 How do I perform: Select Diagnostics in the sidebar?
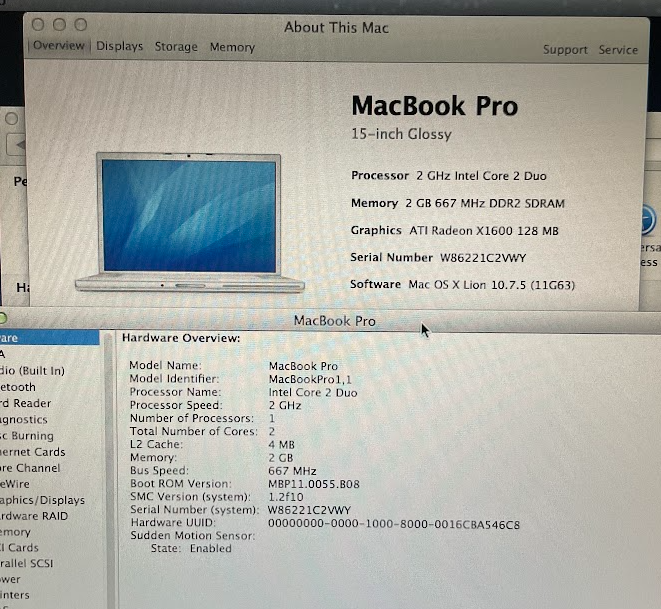click(24, 419)
